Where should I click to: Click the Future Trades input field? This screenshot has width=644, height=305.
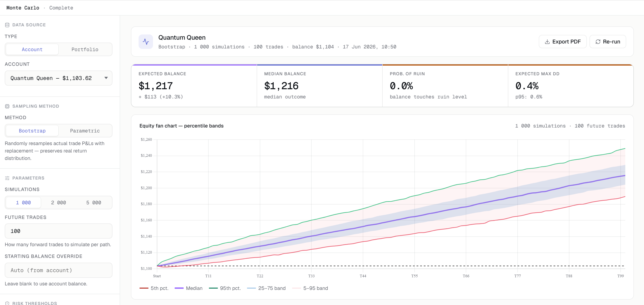tap(59, 231)
